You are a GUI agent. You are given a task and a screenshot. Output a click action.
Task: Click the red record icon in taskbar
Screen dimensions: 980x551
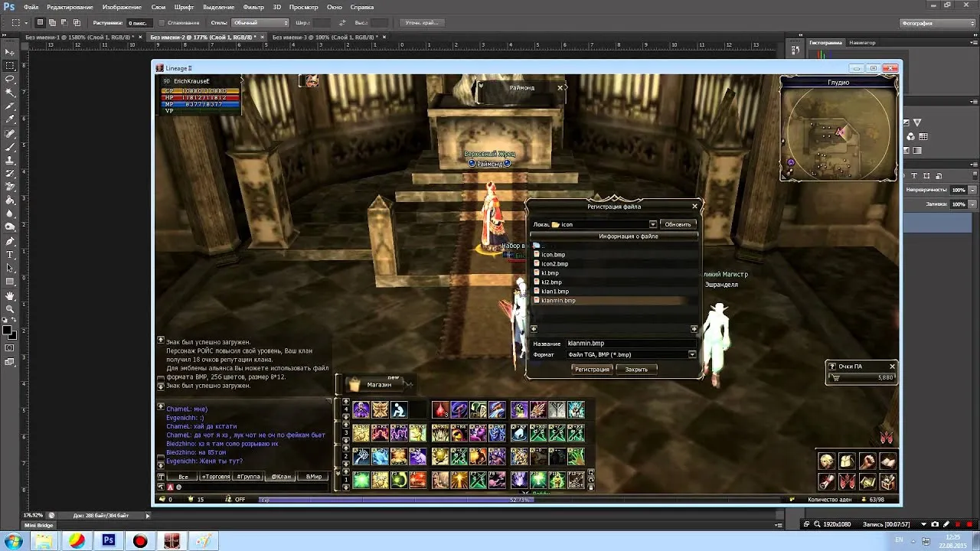tap(140, 541)
